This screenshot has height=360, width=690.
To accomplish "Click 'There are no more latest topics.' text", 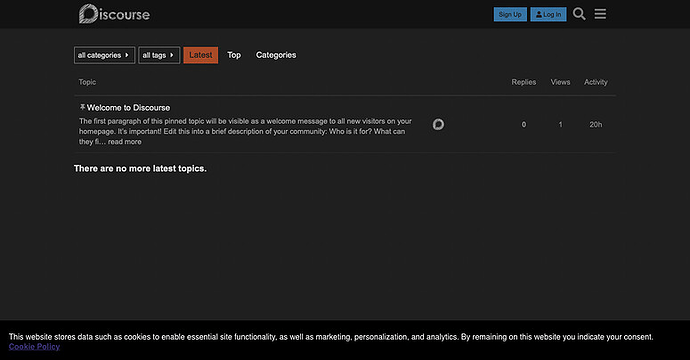I will pyautogui.click(x=140, y=169).
